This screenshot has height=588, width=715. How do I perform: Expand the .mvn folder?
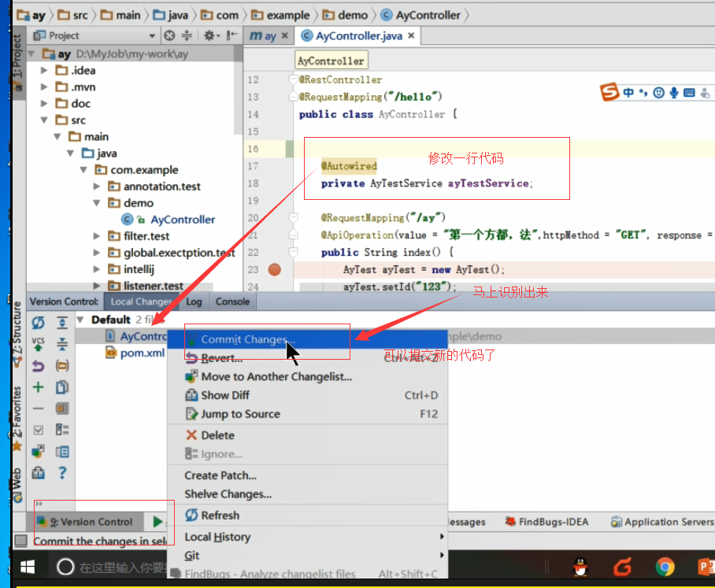[x=44, y=87]
